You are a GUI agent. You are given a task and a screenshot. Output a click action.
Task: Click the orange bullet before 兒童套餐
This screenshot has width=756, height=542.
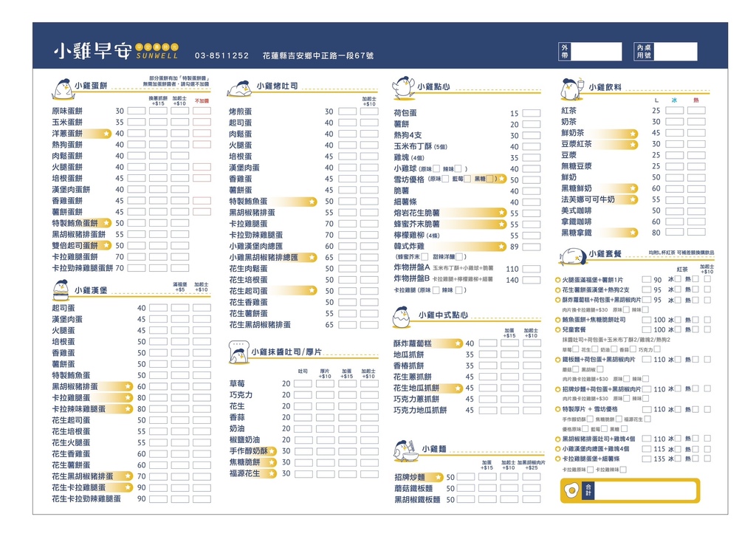coord(558,330)
